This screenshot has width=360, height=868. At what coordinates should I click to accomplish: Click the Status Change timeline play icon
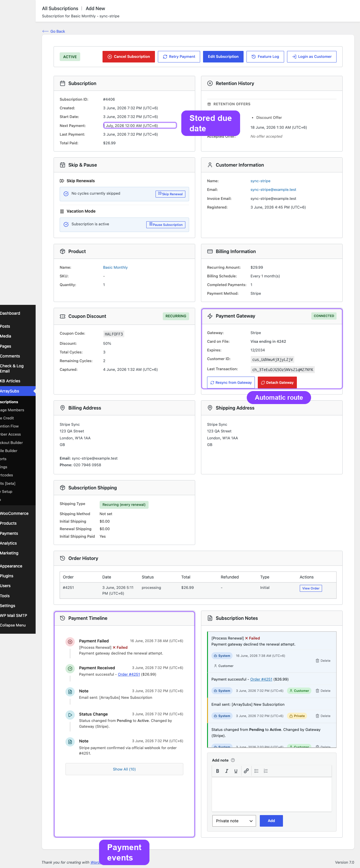pos(70,715)
